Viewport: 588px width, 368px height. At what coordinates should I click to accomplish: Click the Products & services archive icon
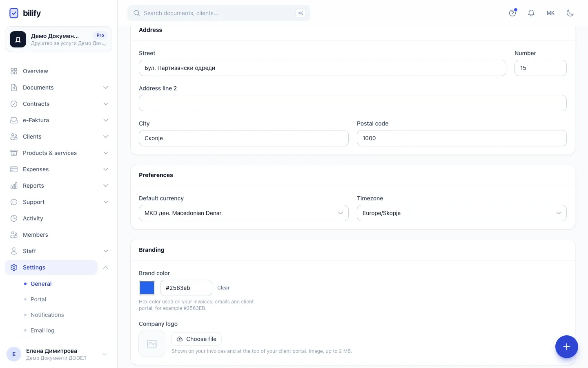coord(14,153)
